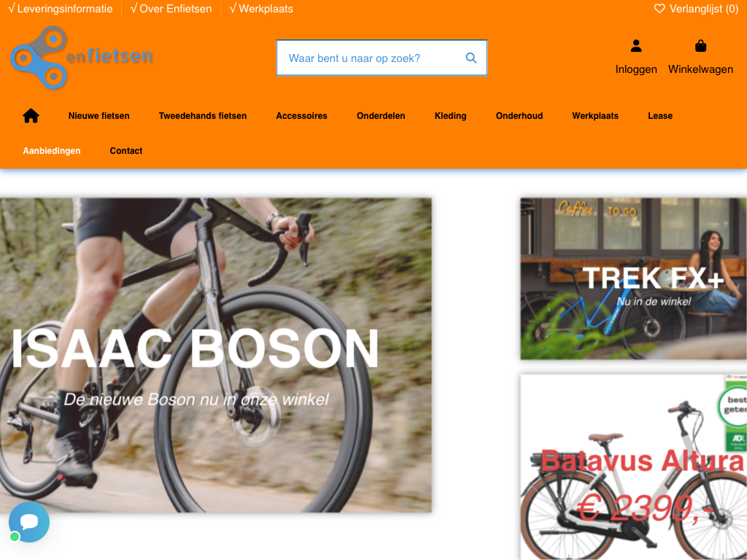Click the Winkelwagen shopping bag icon
This screenshot has height=560, width=747.
pyautogui.click(x=700, y=46)
